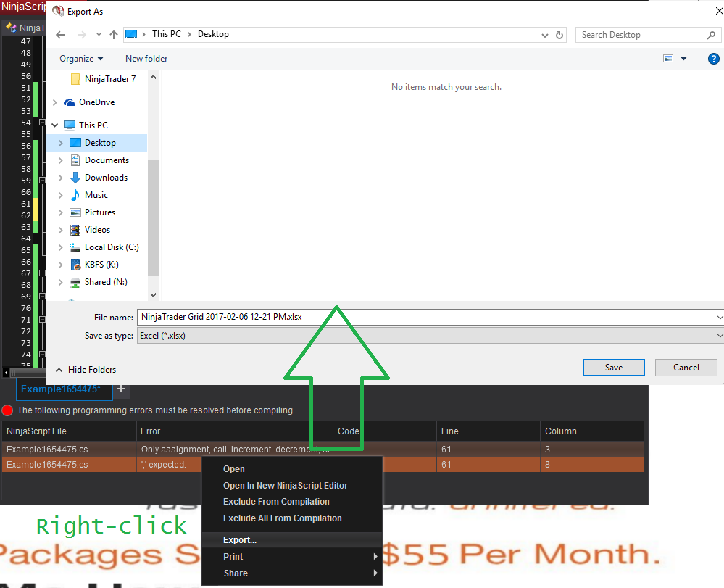Open the Print submenu

[x=292, y=557]
